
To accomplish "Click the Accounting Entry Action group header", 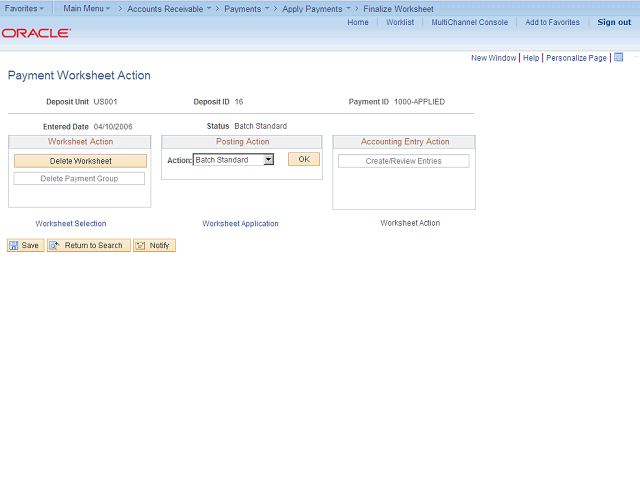I will tap(405, 142).
